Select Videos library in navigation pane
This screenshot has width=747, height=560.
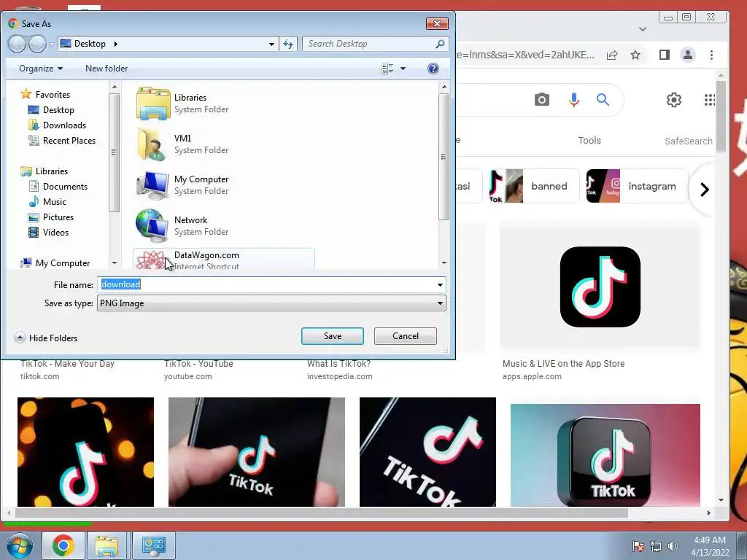click(49, 233)
